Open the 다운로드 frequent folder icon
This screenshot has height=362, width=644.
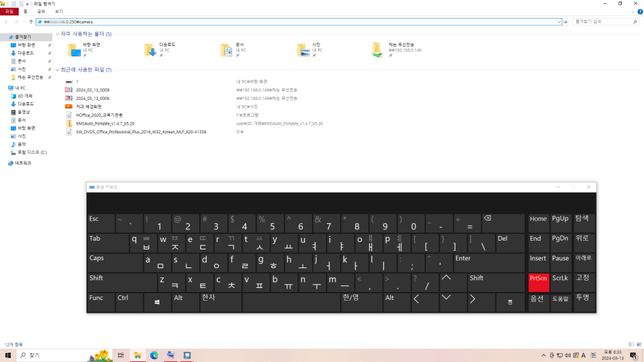[x=150, y=50]
